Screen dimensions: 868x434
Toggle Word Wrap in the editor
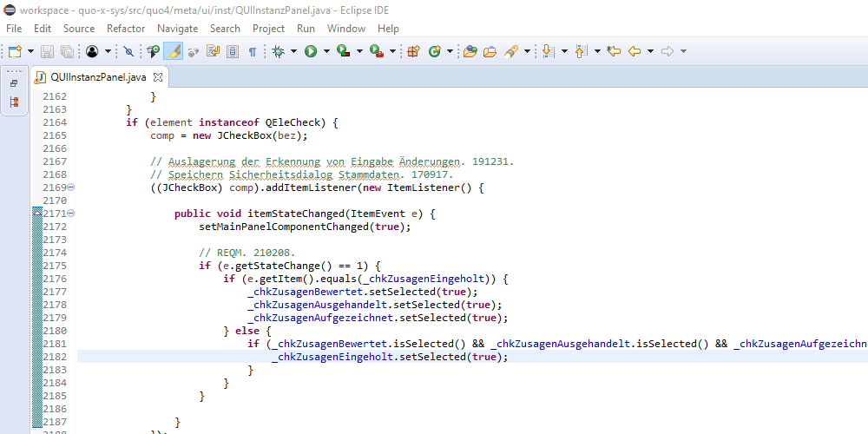click(214, 51)
